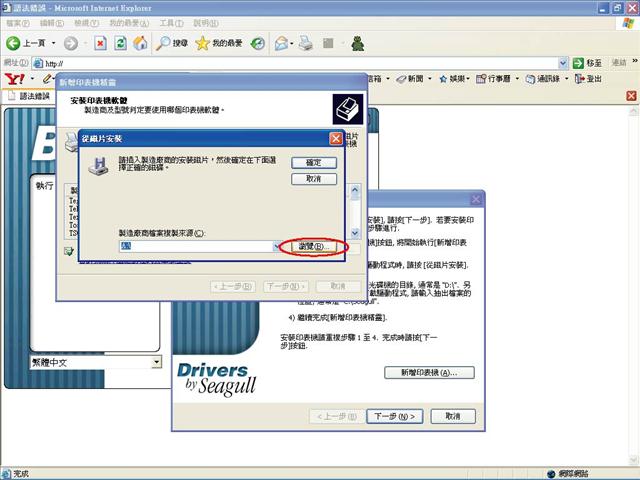Open Yahoo toolbar News (新聞) item
Screen dimensions: 640x480
click(x=410, y=78)
